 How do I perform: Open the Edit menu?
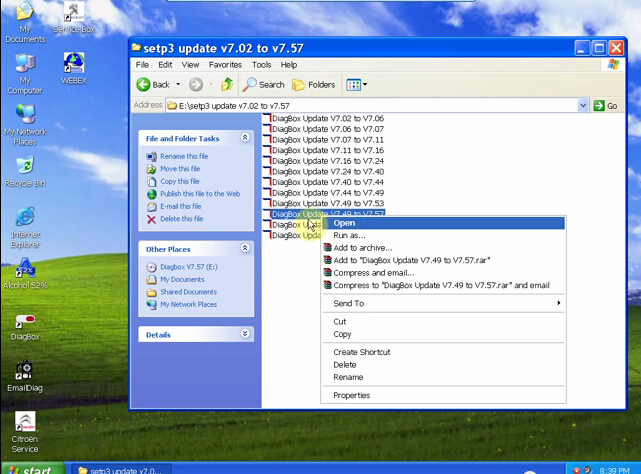[165, 65]
